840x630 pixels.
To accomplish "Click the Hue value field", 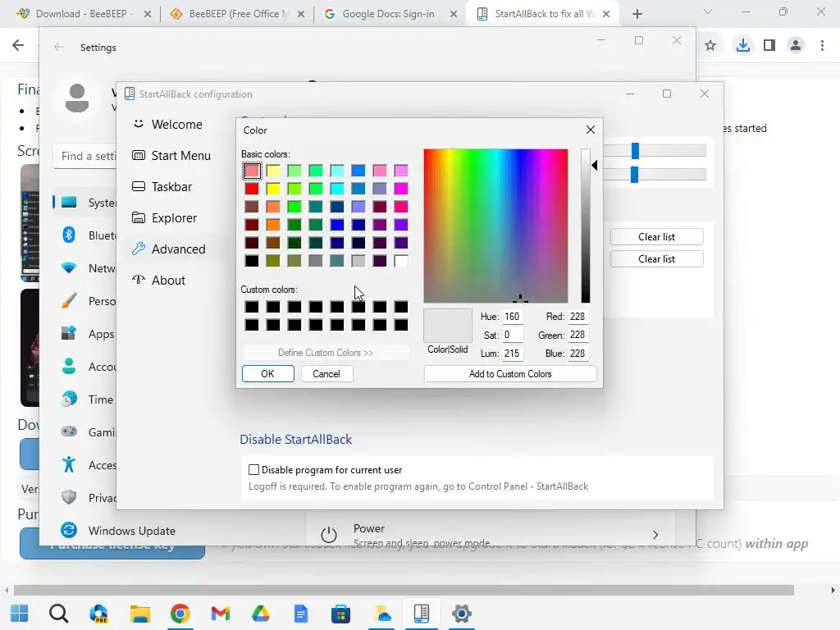I will click(513, 317).
